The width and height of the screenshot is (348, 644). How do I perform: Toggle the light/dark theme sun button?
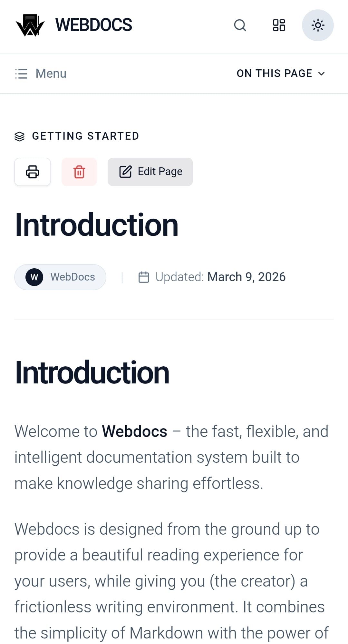click(318, 25)
